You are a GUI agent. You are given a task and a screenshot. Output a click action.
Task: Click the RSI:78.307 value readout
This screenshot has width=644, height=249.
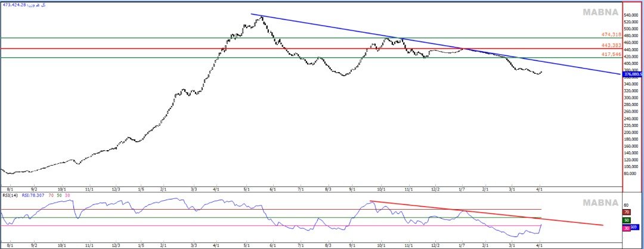click(35, 195)
